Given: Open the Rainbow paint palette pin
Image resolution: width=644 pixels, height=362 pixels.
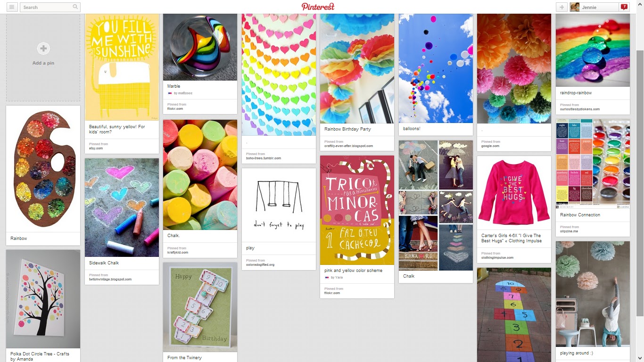Looking at the screenshot, I should [x=43, y=169].
